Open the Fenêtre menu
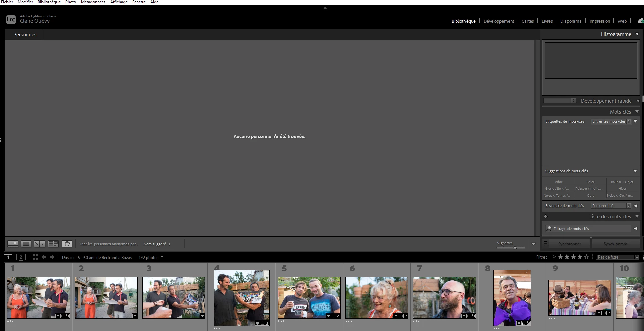The height and width of the screenshot is (331, 644). tap(139, 2)
